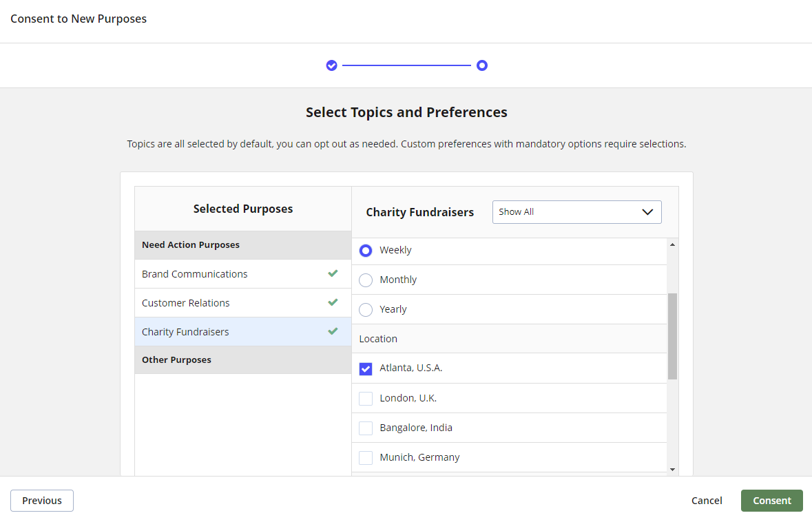Click the Consent button
Screen dimensions: 812x522
click(x=771, y=501)
